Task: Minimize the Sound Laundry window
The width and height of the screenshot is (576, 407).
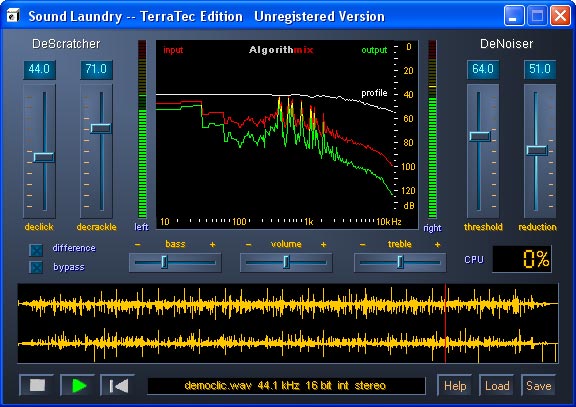Action: click(514, 16)
